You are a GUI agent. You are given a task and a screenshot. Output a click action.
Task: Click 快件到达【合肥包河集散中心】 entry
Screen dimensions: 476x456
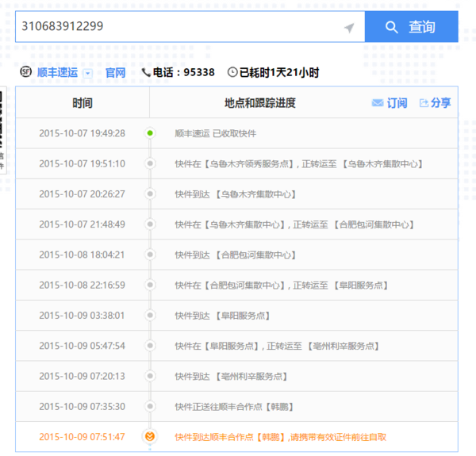coord(236,255)
